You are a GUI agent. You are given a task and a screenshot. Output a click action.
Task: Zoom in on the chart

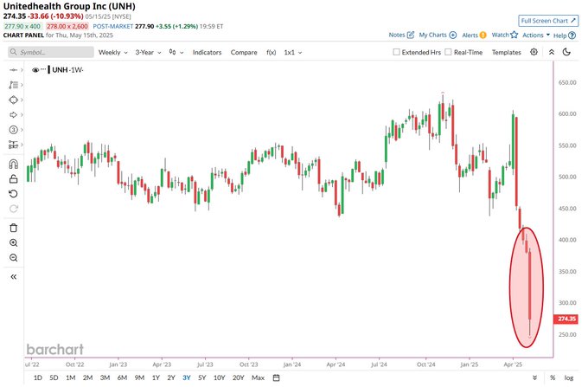click(x=14, y=243)
